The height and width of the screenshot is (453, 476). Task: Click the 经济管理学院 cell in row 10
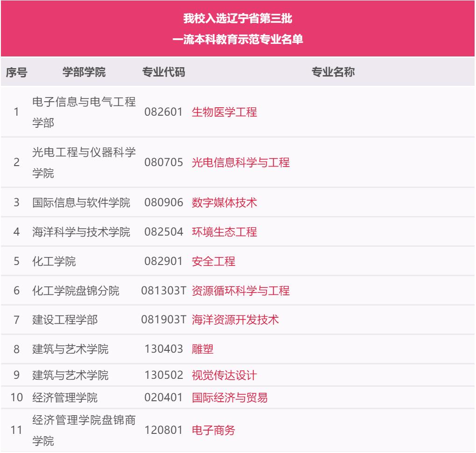(x=65, y=397)
